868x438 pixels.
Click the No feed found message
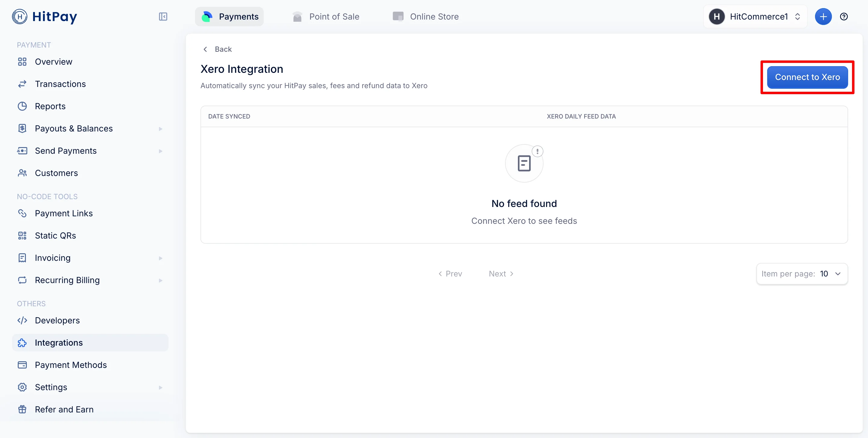tap(524, 203)
